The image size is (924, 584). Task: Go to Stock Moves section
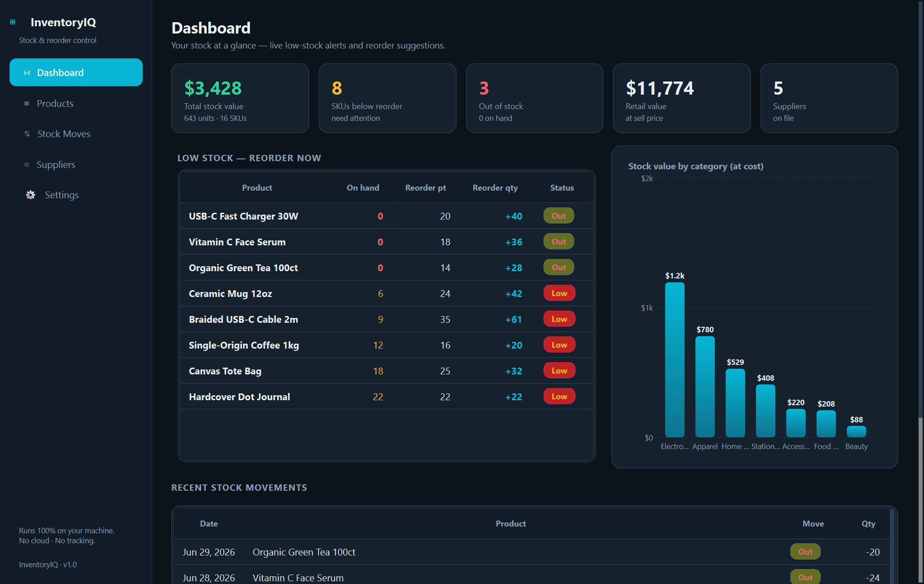click(76, 134)
